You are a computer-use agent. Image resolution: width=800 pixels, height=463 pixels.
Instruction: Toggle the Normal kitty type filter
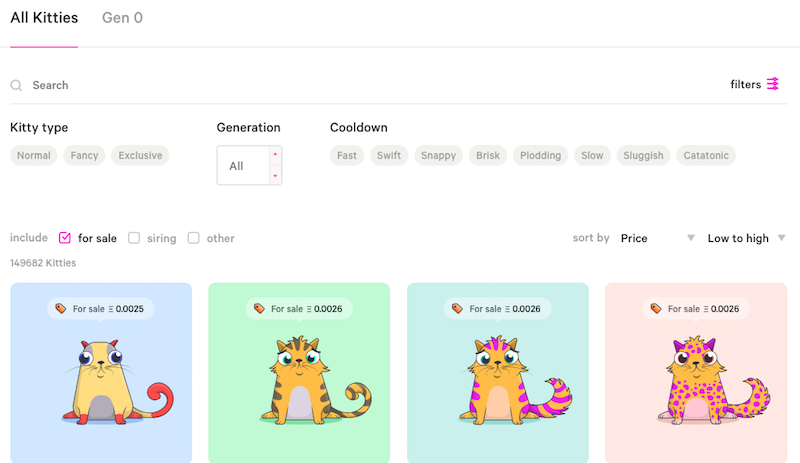tap(34, 155)
